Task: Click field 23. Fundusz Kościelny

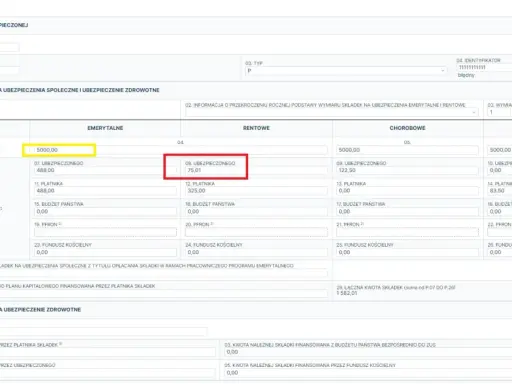Action: click(x=105, y=252)
